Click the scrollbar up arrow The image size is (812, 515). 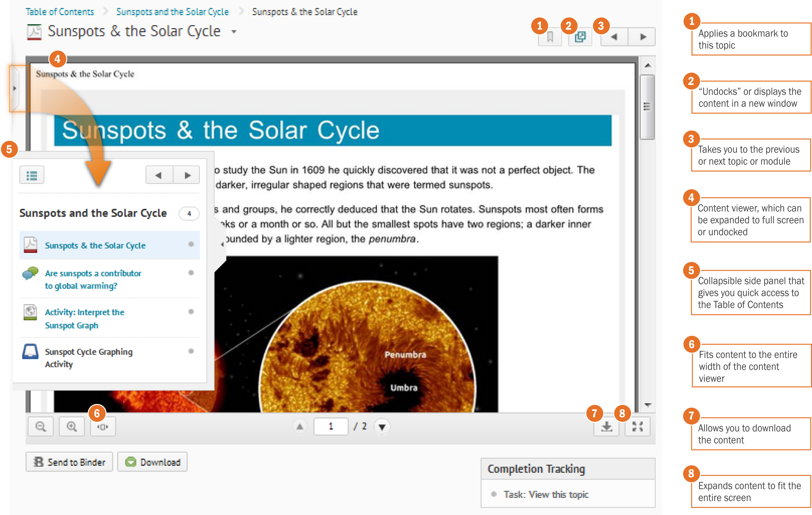(x=647, y=66)
